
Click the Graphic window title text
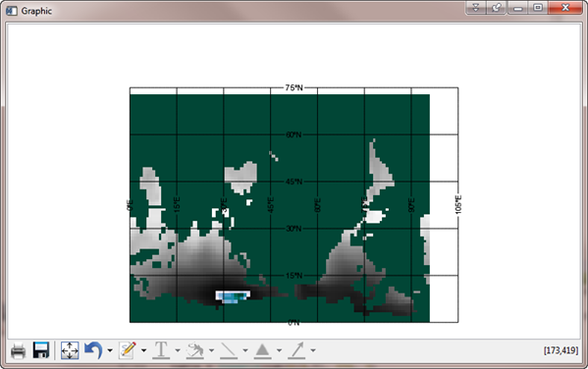36,11
